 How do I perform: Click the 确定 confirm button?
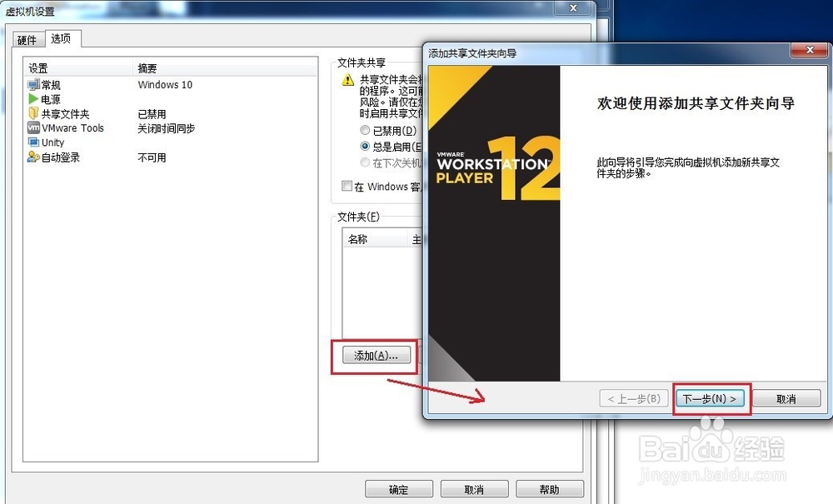[399, 489]
